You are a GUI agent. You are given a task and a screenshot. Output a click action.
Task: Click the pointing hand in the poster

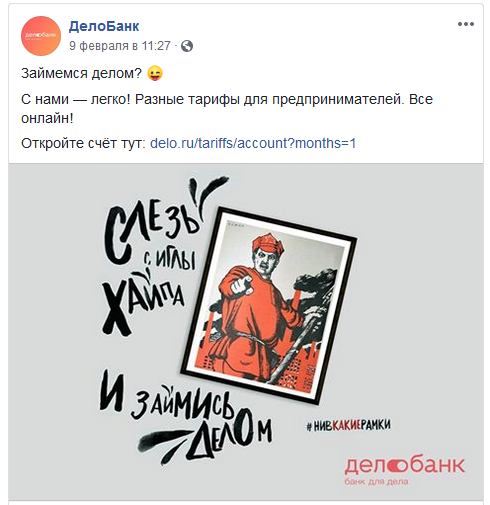coord(242,285)
